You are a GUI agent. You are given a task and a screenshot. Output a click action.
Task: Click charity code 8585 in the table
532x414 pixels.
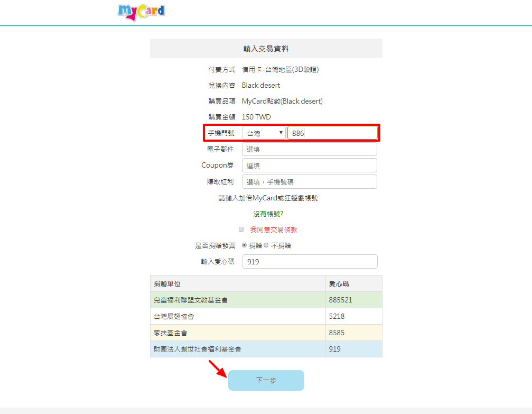click(x=337, y=333)
